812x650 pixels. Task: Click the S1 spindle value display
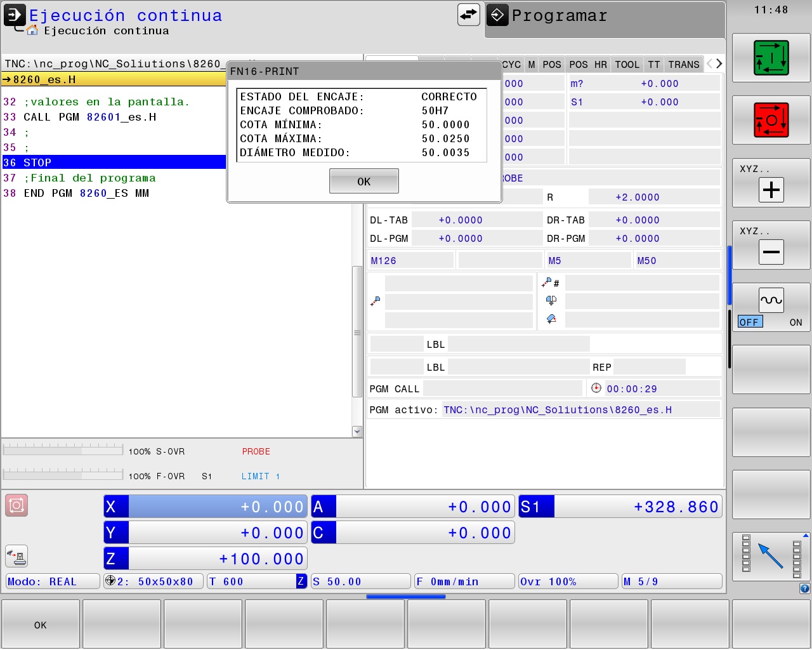coord(620,507)
